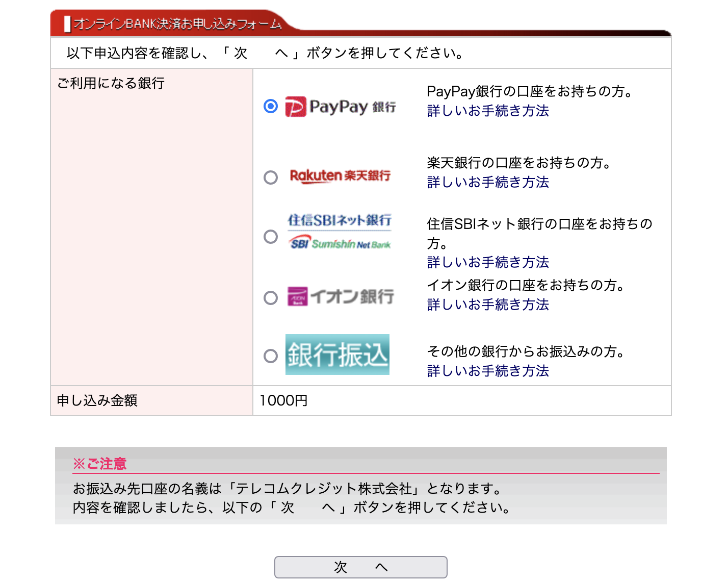Click the 銀行振込 teal banner image
Viewport: 728px width, 581px height.
[x=337, y=355]
